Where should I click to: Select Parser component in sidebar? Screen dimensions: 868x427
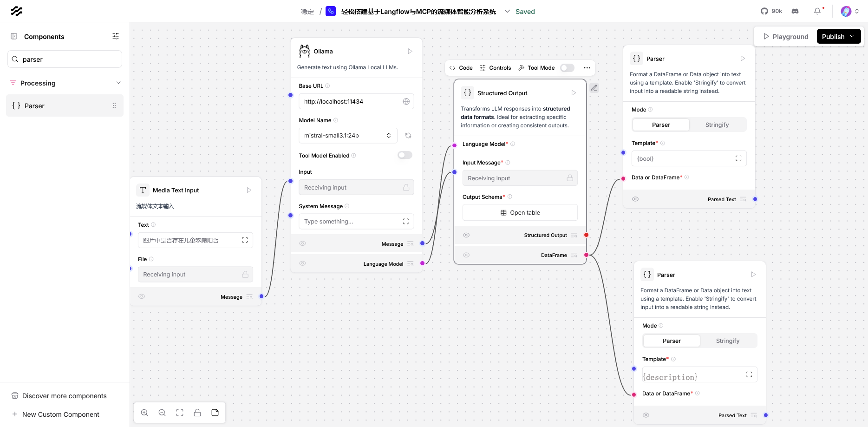(65, 105)
